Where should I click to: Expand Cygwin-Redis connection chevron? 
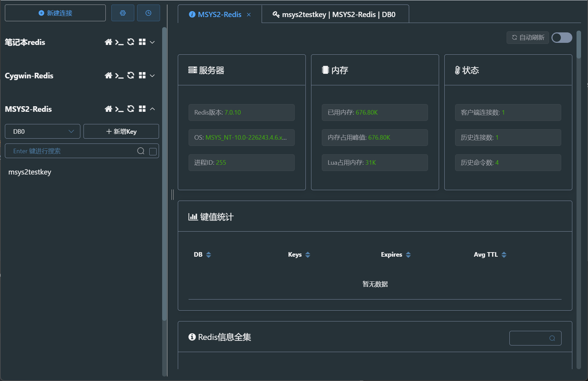[x=152, y=76]
